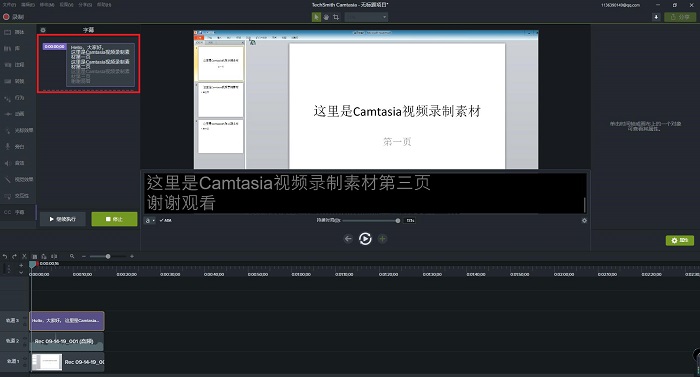Image resolution: width=700 pixels, height=377 pixels.
Task: Undo using the timeline toolbar arrow
Action: [x=5, y=256]
